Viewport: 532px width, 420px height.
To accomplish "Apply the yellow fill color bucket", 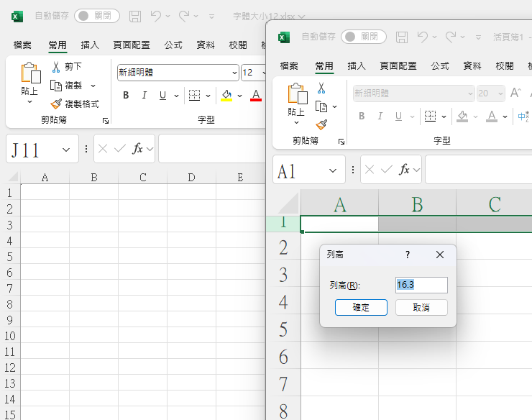I will (x=226, y=96).
